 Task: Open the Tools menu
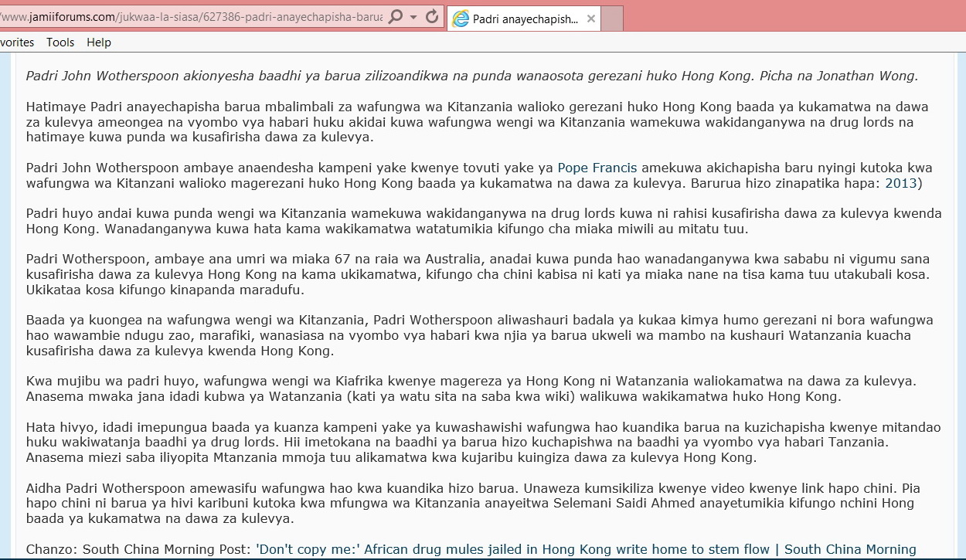tap(60, 42)
